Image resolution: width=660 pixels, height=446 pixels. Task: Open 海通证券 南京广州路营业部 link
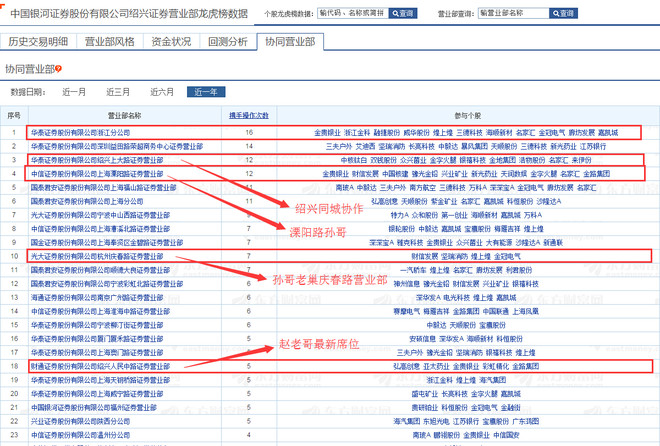(97, 297)
